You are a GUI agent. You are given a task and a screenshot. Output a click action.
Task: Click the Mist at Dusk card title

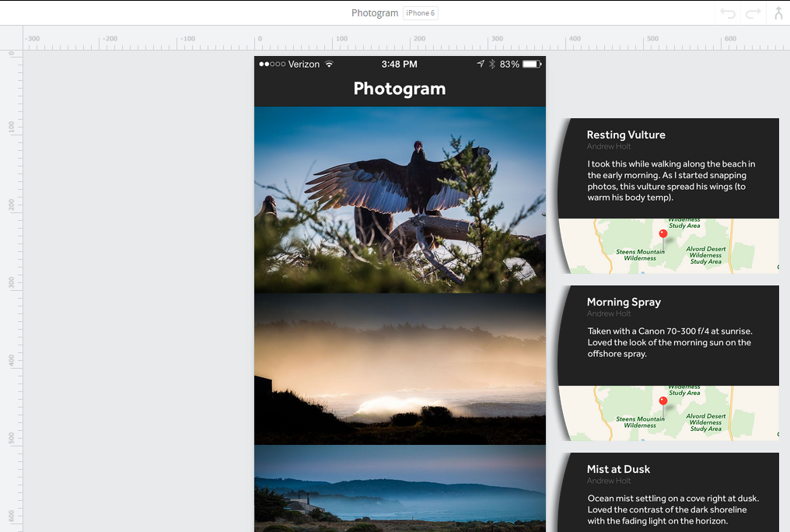(618, 469)
